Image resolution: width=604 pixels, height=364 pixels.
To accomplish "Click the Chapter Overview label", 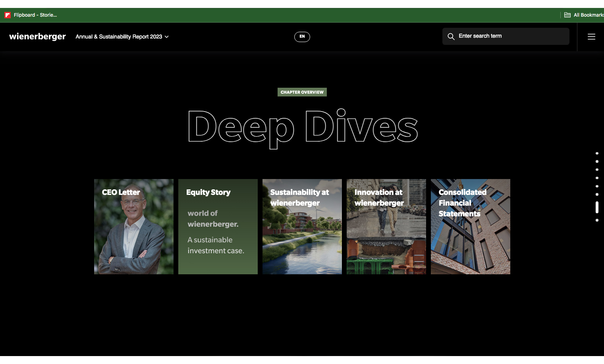I will tap(302, 92).
